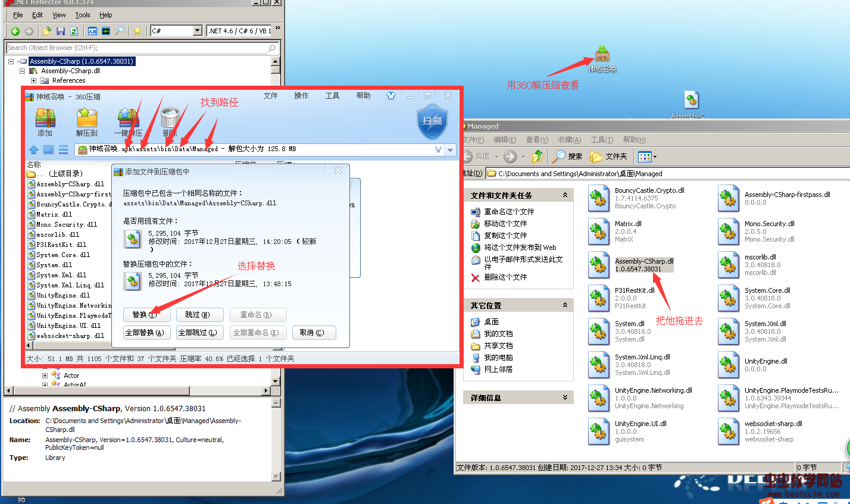Image resolution: width=850 pixels, height=504 pixels.
Task: Open the File menu in .NET Reflector
Action: (x=18, y=15)
